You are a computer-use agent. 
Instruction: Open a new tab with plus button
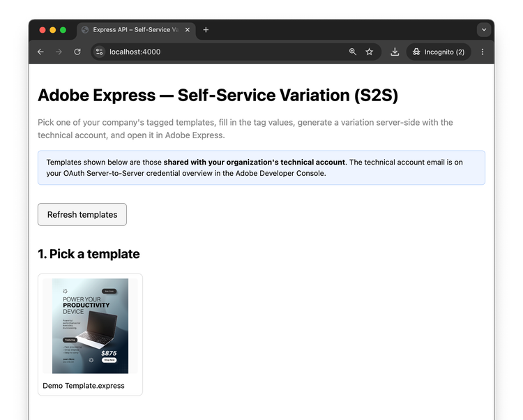coord(206,30)
